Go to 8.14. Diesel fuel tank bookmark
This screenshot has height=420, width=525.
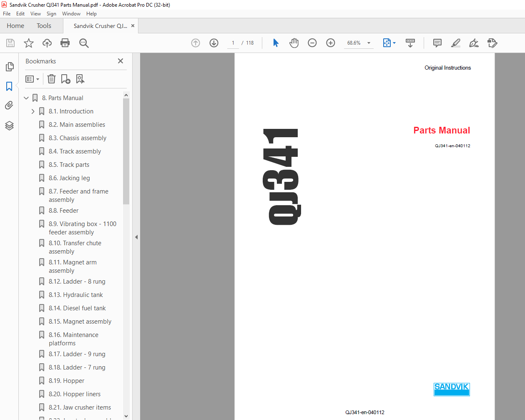[77, 308]
